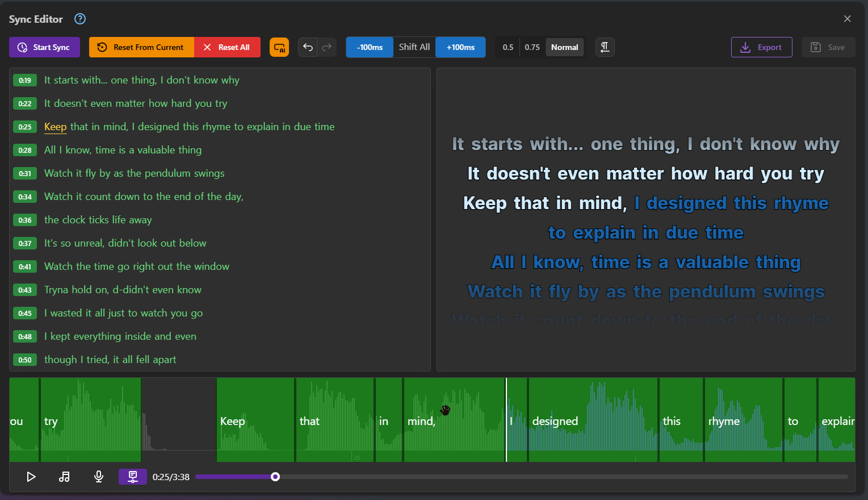Select the "this" segment in the waveform

(x=681, y=420)
